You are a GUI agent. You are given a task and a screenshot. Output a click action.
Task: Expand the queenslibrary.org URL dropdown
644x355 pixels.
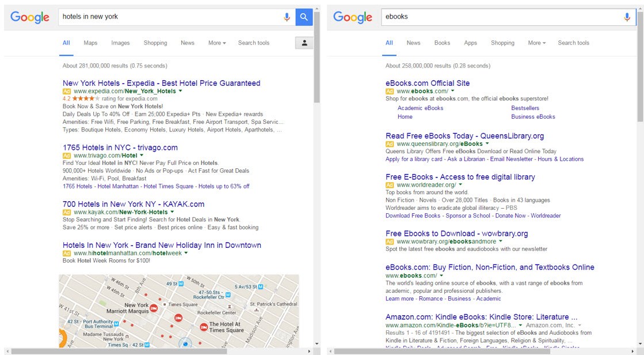(x=487, y=143)
